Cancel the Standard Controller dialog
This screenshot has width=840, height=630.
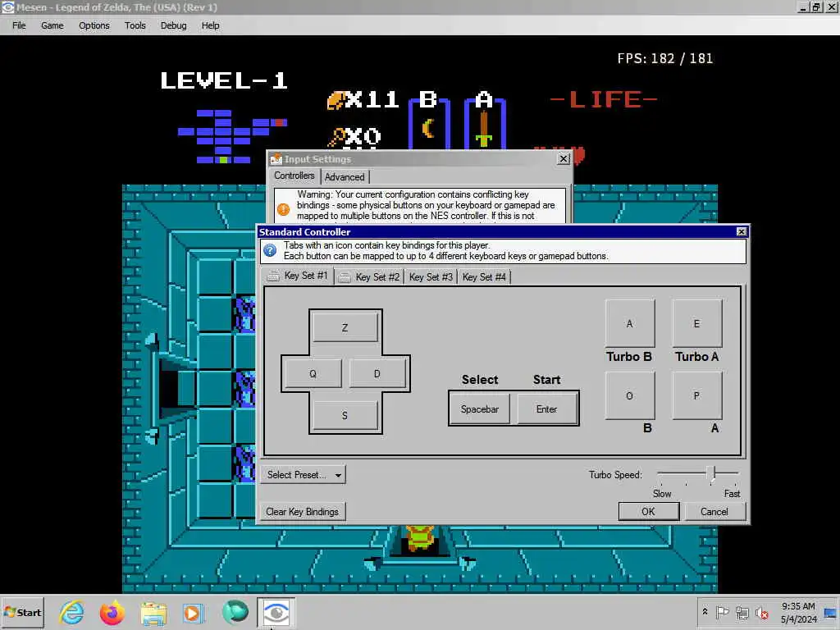(x=714, y=511)
